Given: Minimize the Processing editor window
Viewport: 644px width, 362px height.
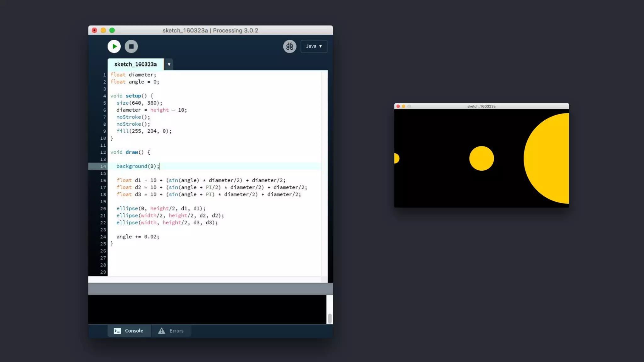Looking at the screenshot, I should coord(103,30).
